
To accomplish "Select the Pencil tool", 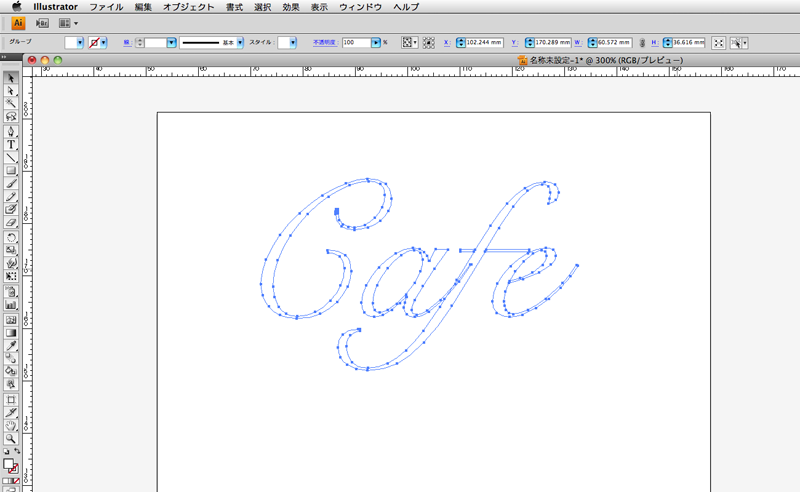I will (11, 196).
